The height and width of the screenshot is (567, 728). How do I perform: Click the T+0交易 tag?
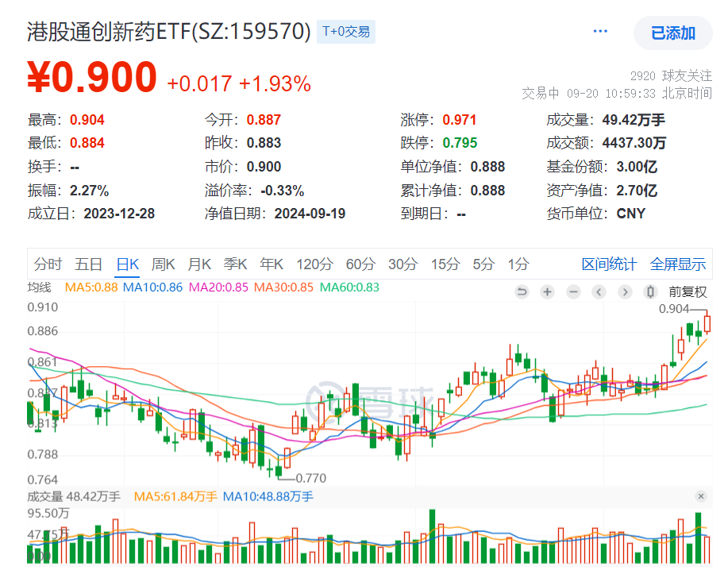pyautogui.click(x=346, y=32)
